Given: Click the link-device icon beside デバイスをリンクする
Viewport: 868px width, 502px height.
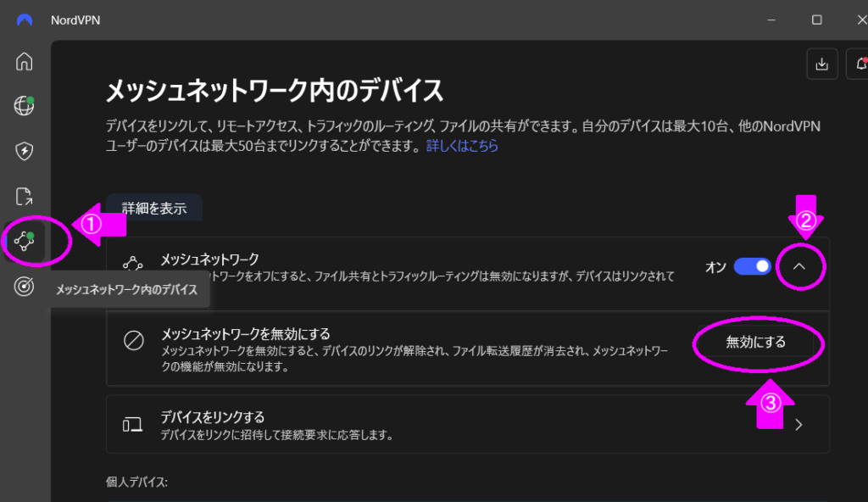Looking at the screenshot, I should (132, 425).
